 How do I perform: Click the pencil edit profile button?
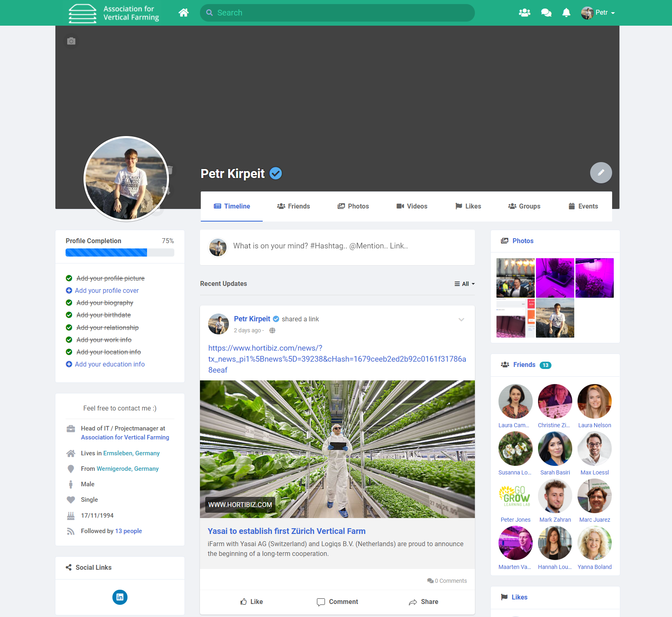point(601,173)
